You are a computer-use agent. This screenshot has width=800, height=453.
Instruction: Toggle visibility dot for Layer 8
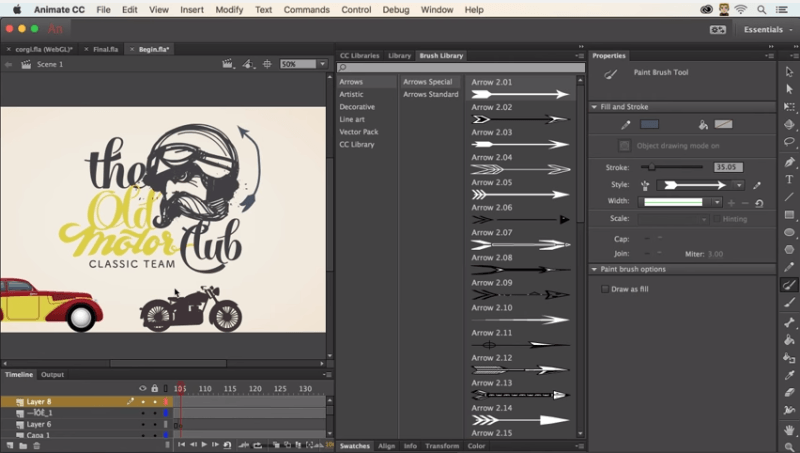pyautogui.click(x=142, y=401)
